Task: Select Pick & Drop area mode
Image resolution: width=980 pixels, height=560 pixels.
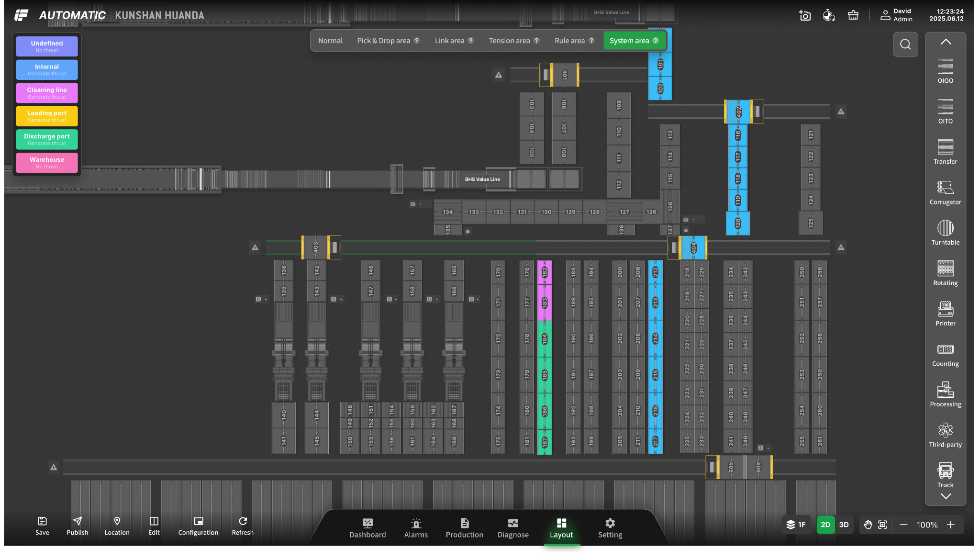Action: tap(389, 41)
